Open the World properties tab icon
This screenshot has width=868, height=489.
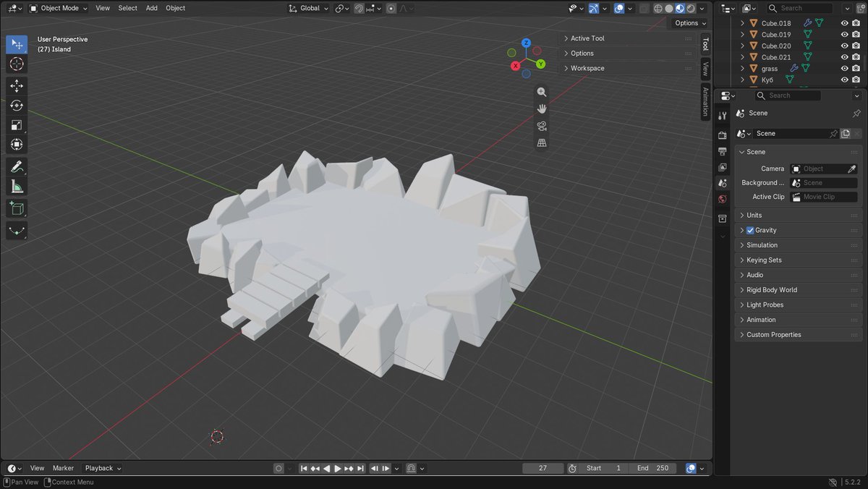(x=722, y=200)
